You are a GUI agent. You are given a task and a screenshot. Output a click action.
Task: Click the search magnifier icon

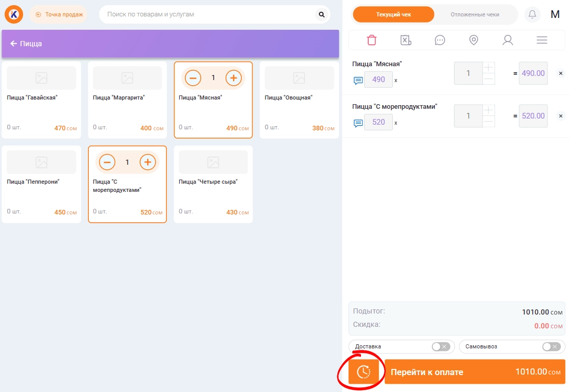pos(321,14)
